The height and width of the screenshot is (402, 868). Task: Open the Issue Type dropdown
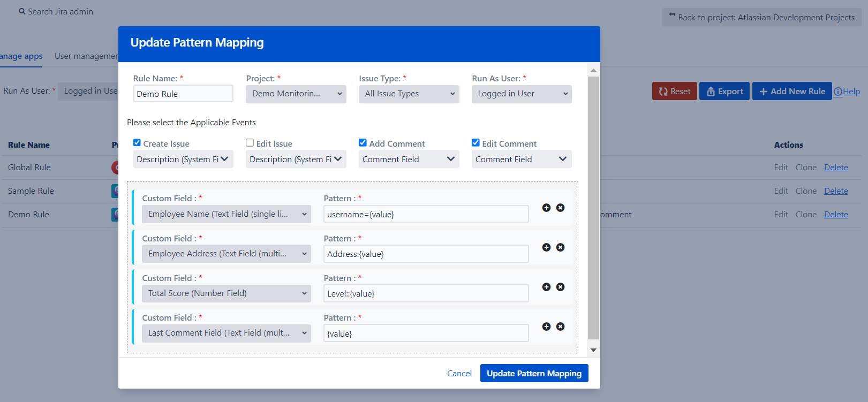[409, 94]
